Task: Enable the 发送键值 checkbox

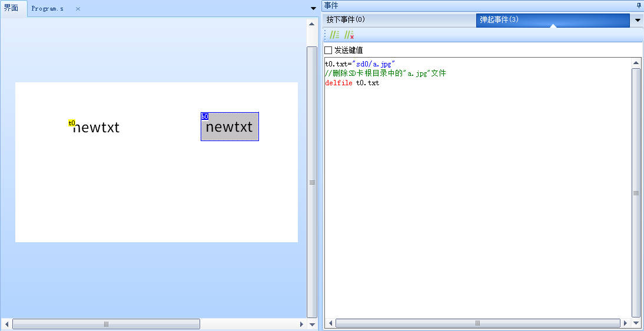Action: (328, 51)
